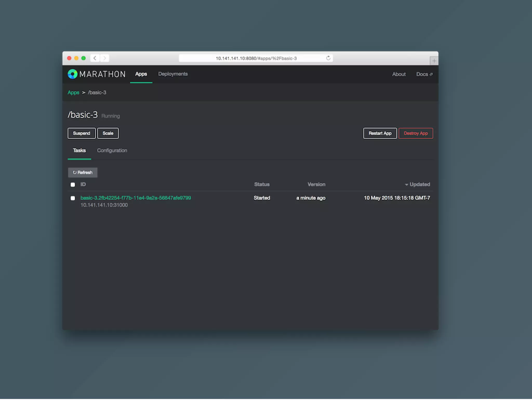The width and height of the screenshot is (532, 400).
Task: Click the Marathon logo icon
Action: click(x=72, y=74)
